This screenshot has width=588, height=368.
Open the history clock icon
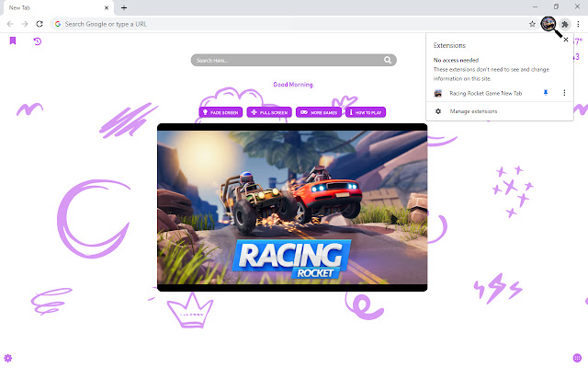(x=37, y=41)
